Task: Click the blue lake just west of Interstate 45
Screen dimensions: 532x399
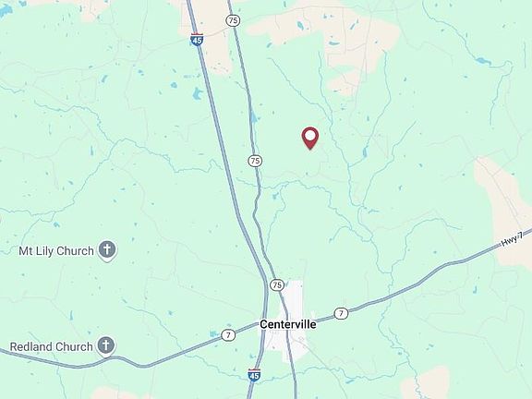Action: (x=197, y=93)
